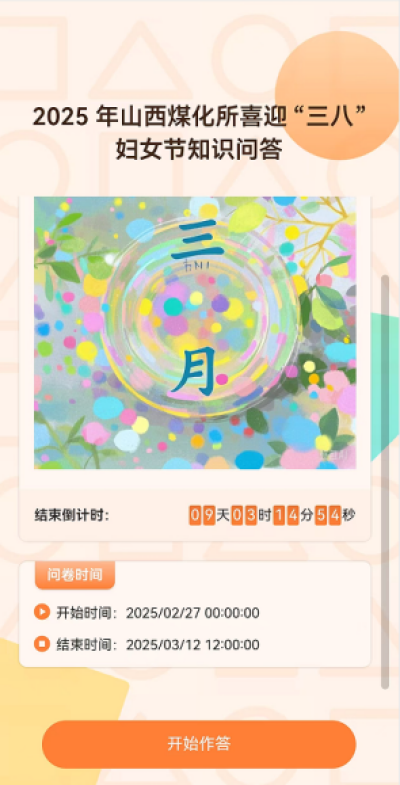
Task: Click the countdown minutes digits 14
Action: (x=286, y=515)
